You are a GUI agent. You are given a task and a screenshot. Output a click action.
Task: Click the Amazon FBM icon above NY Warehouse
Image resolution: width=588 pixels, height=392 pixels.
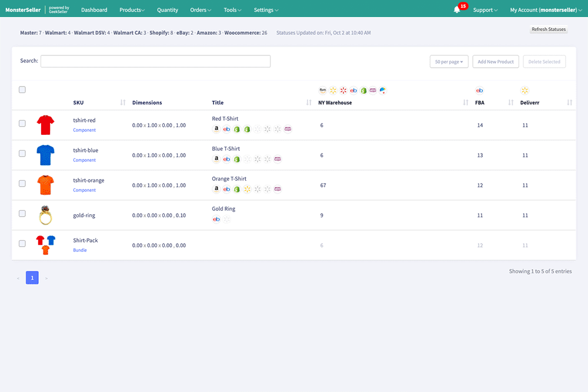pos(322,91)
